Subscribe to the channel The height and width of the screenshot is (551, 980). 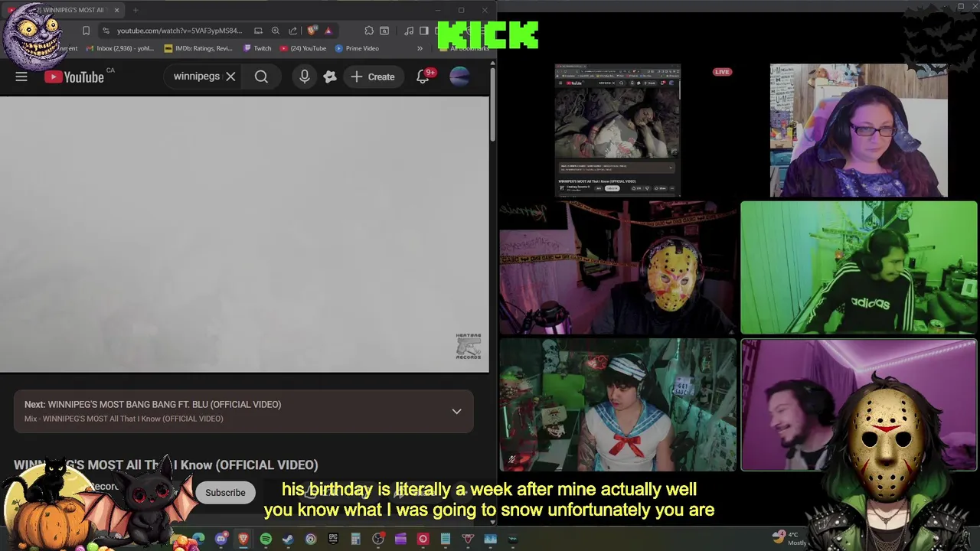[225, 492]
